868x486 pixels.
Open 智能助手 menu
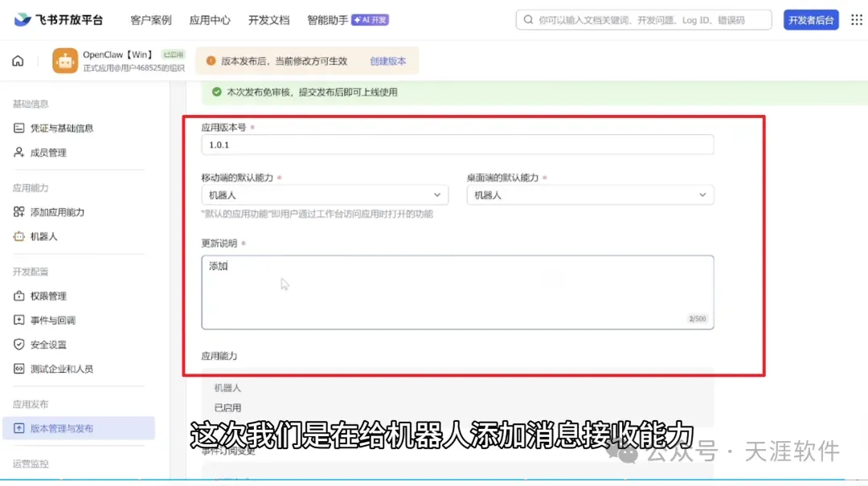click(328, 20)
